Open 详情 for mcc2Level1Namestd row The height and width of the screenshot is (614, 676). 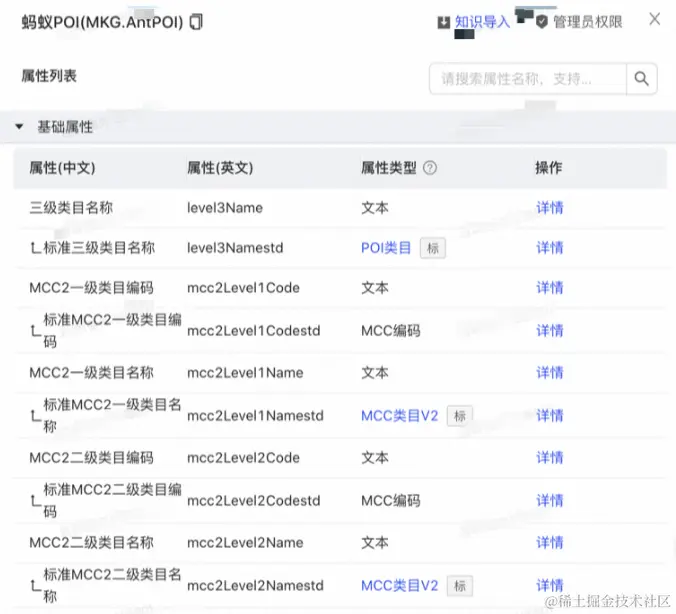pos(550,416)
